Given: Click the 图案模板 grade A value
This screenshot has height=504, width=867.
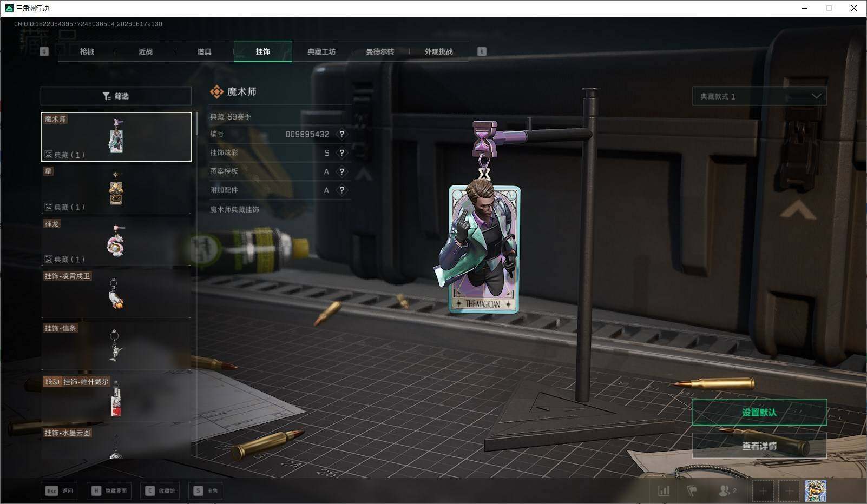Looking at the screenshot, I should coord(326,171).
